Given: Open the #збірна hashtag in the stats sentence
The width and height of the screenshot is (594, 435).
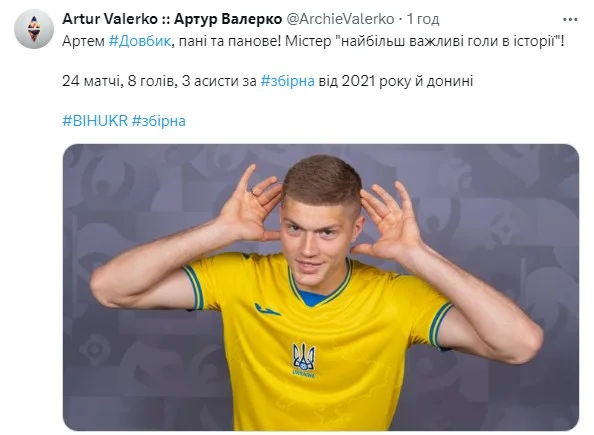Looking at the screenshot, I should pos(288,81).
